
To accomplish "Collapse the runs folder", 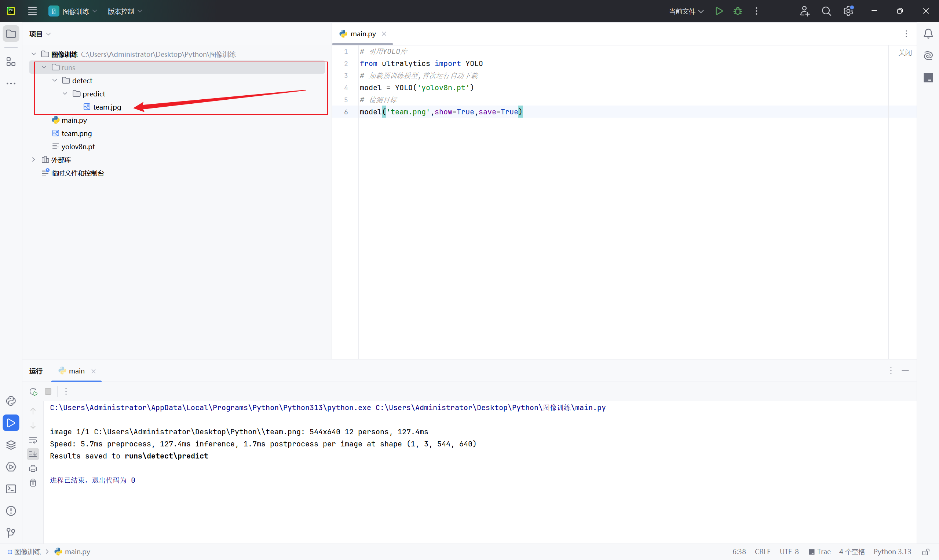I will coord(44,67).
